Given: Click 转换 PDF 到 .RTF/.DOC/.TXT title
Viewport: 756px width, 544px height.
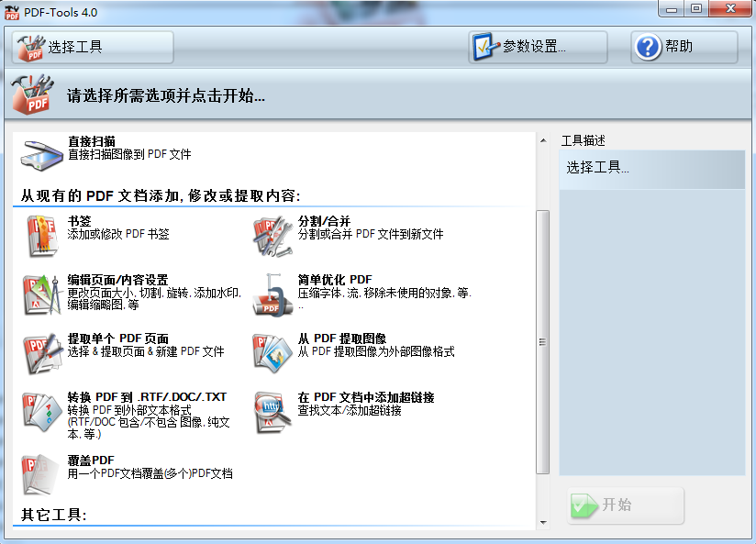Looking at the screenshot, I should tap(147, 397).
